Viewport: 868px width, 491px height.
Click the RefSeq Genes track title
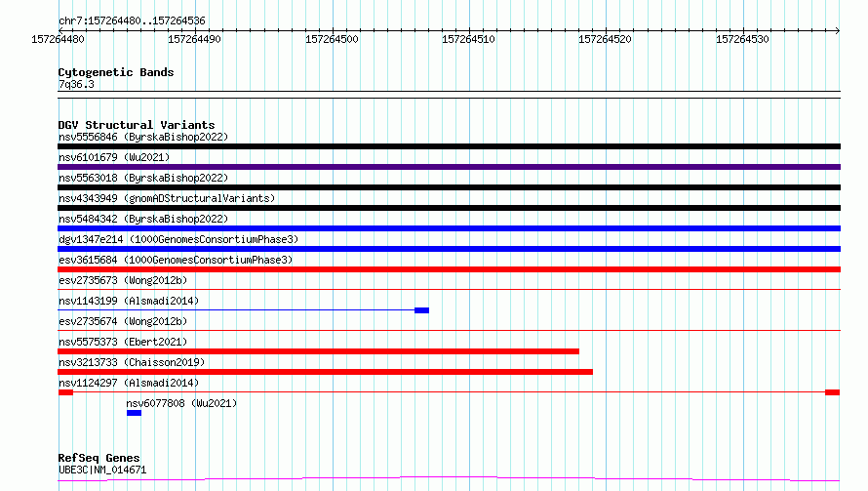[99, 459]
